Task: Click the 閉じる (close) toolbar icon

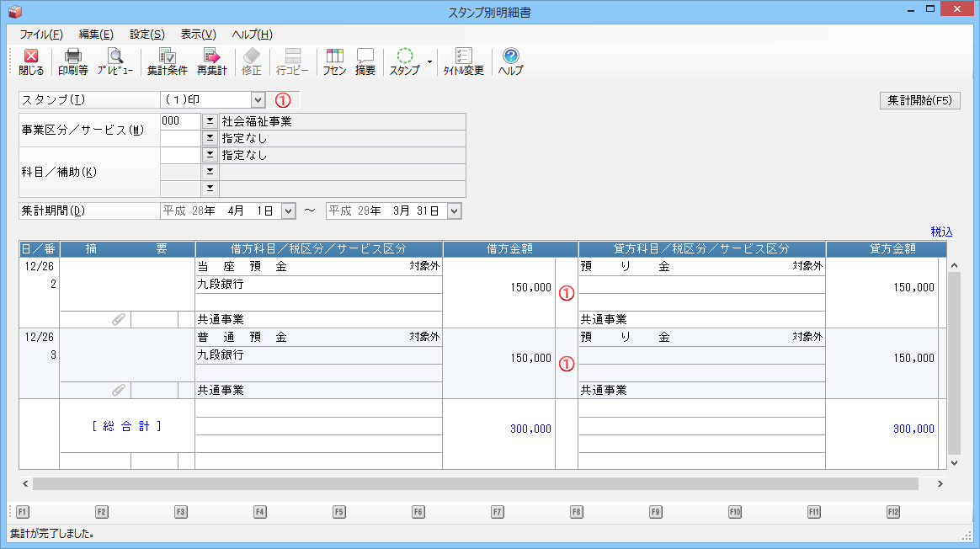Action: (x=31, y=62)
